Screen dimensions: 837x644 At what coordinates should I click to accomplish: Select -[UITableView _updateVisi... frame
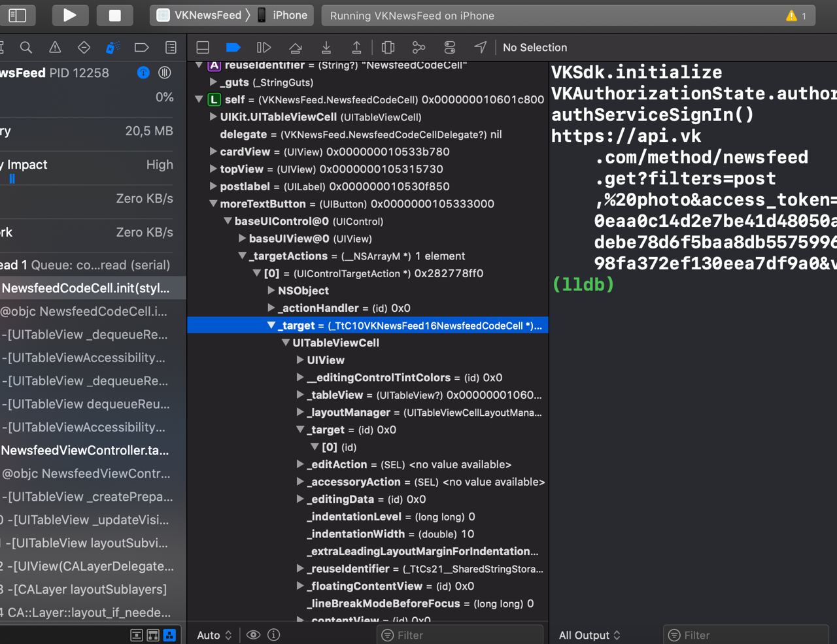click(93, 520)
